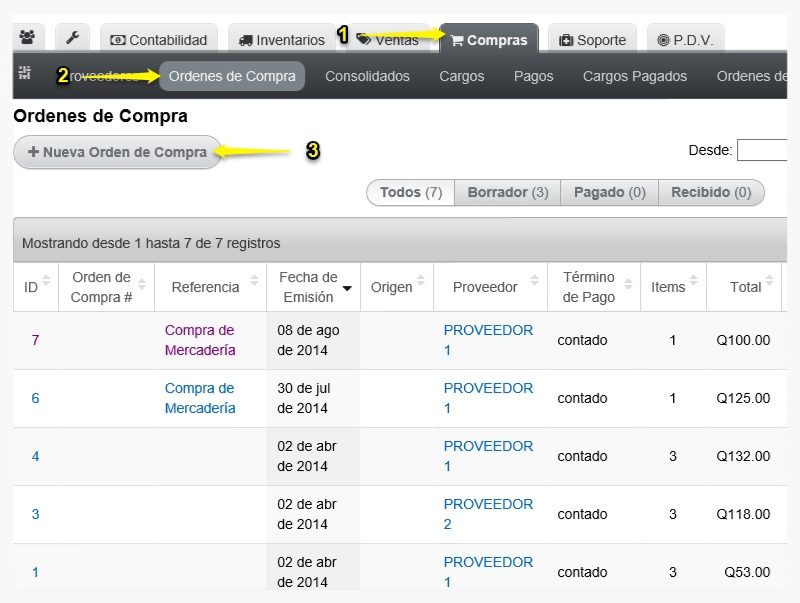Open Compra de Mercadería for order 6
The height and width of the screenshot is (603, 800).
(200, 398)
